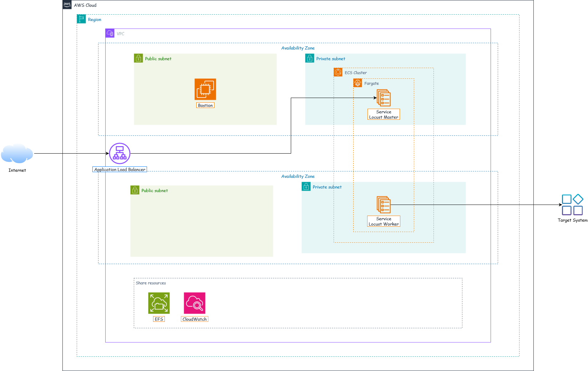Select the EFS storage icon
The image size is (588, 371).
click(159, 303)
